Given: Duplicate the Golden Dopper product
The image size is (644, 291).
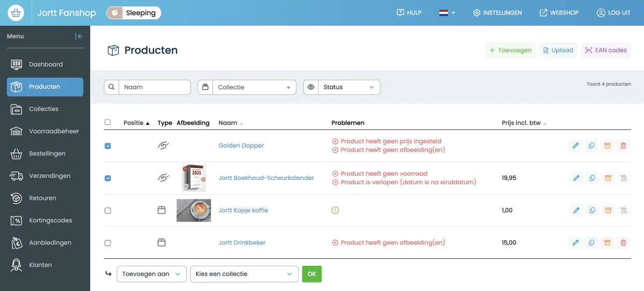Looking at the screenshot, I should (x=591, y=146).
